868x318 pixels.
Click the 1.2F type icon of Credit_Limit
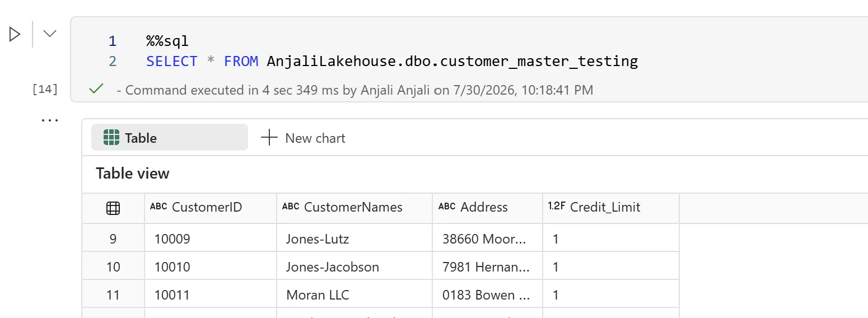coord(557,207)
